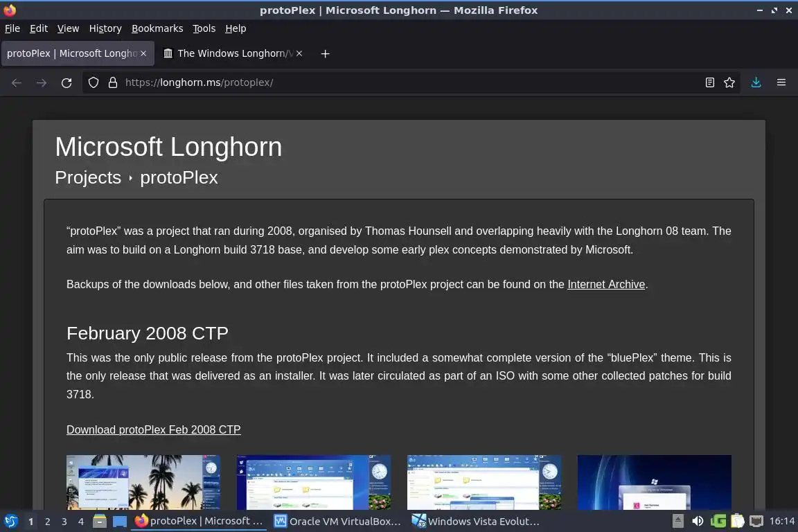Switch to virtual desktop 2
Screen dimensions: 798x532
pyautogui.click(x=48, y=522)
